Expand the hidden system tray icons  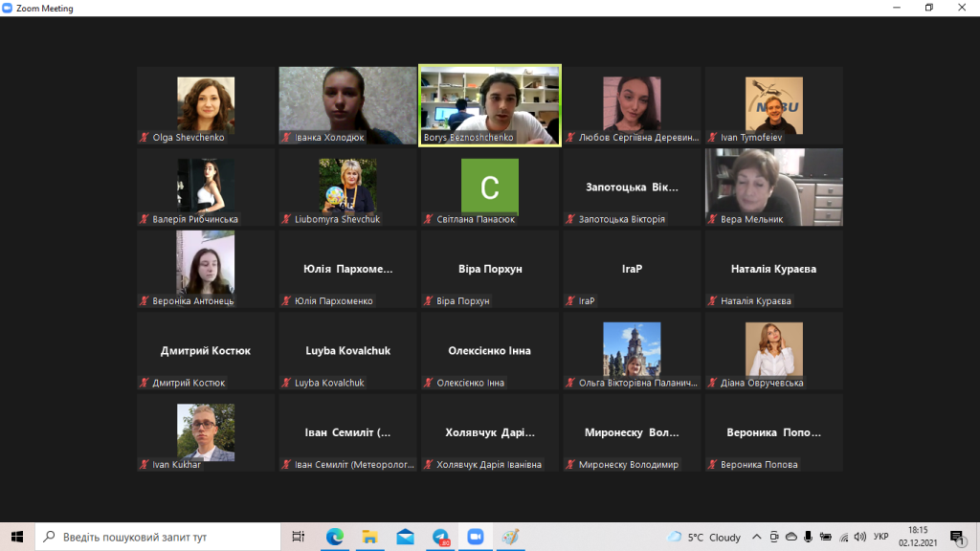point(757,537)
